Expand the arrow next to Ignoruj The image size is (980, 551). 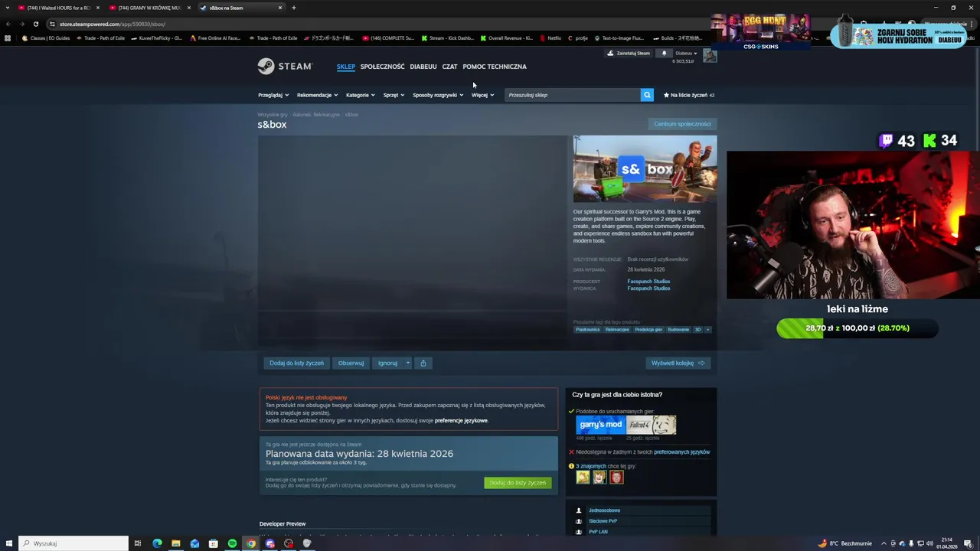point(408,363)
